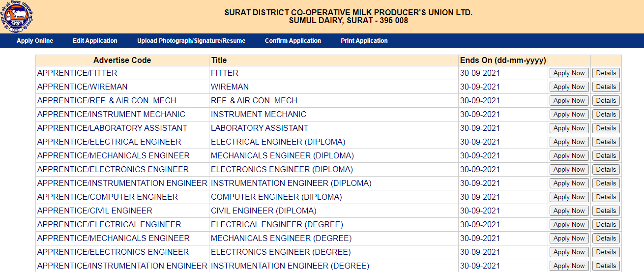Apply Now for LABORATORY ASSISTANT
This screenshot has width=644, height=272.
click(x=569, y=128)
